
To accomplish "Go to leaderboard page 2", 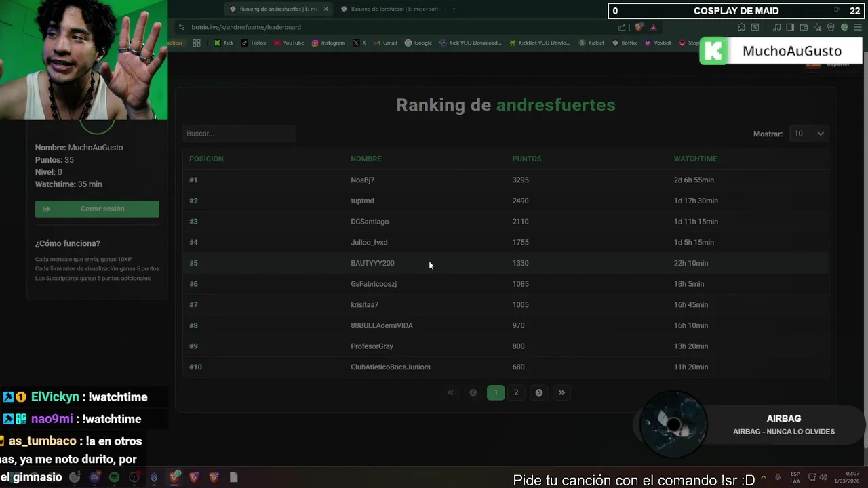I will (x=516, y=392).
